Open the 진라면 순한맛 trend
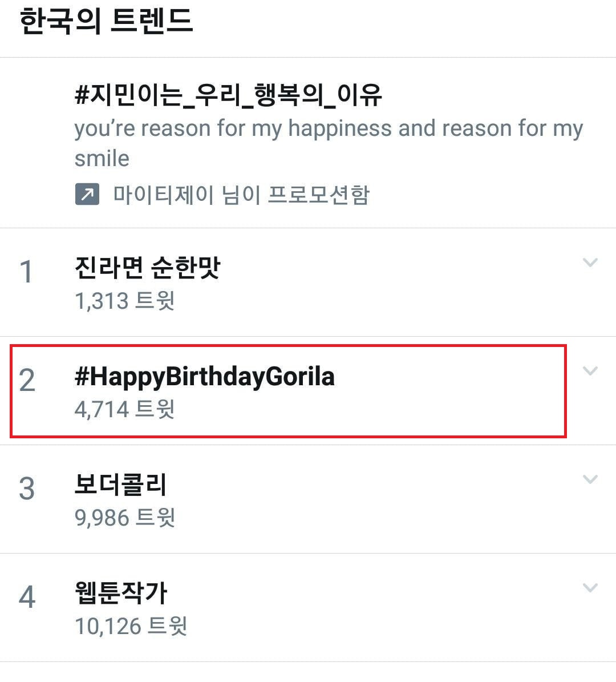616x682 pixels. point(147,267)
